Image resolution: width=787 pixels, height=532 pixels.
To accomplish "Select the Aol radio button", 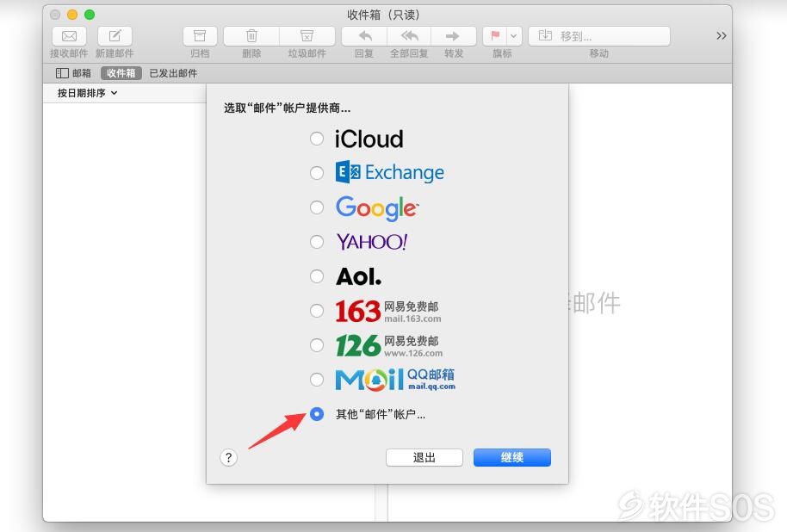I will [317, 276].
